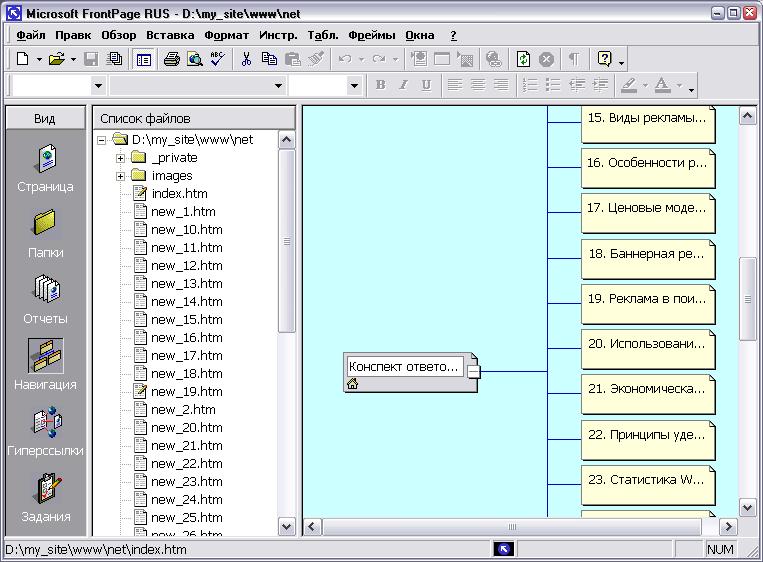
Task: Expand the _private folder in the tree
Action: (x=120, y=158)
